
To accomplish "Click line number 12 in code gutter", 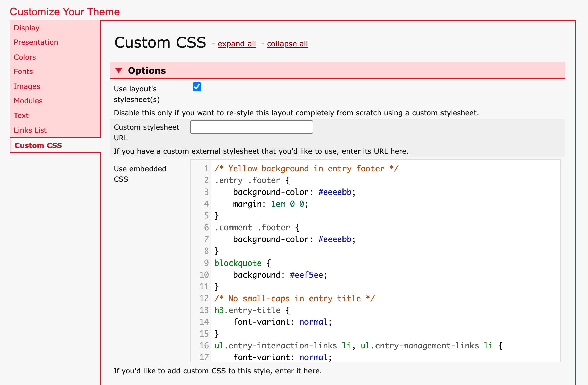I will pyautogui.click(x=204, y=299).
